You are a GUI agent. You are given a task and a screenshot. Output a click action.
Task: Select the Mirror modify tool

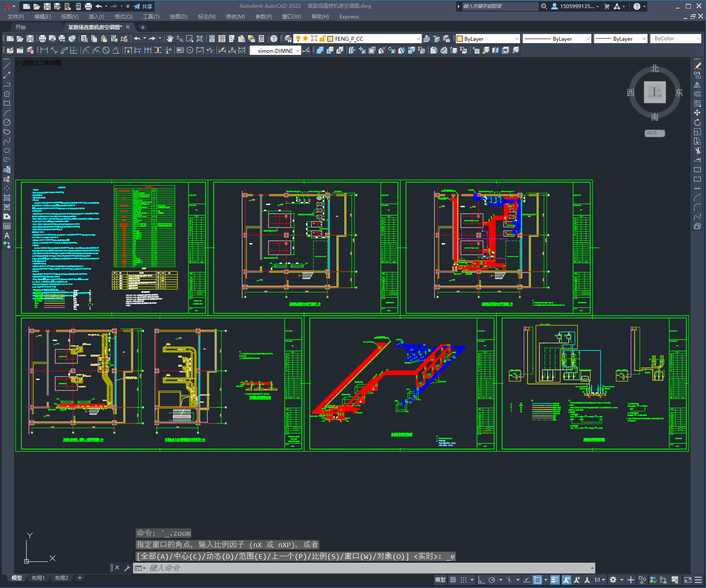[697, 85]
